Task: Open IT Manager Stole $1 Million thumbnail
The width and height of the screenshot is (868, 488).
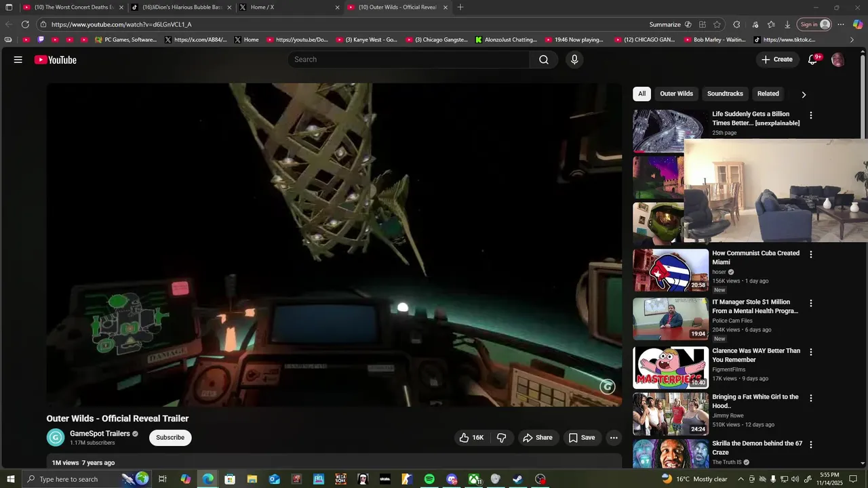Action: point(671,319)
